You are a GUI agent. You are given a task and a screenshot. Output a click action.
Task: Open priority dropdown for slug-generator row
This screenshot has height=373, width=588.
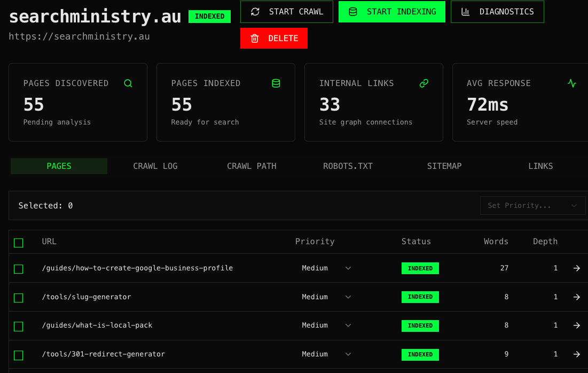326,297
